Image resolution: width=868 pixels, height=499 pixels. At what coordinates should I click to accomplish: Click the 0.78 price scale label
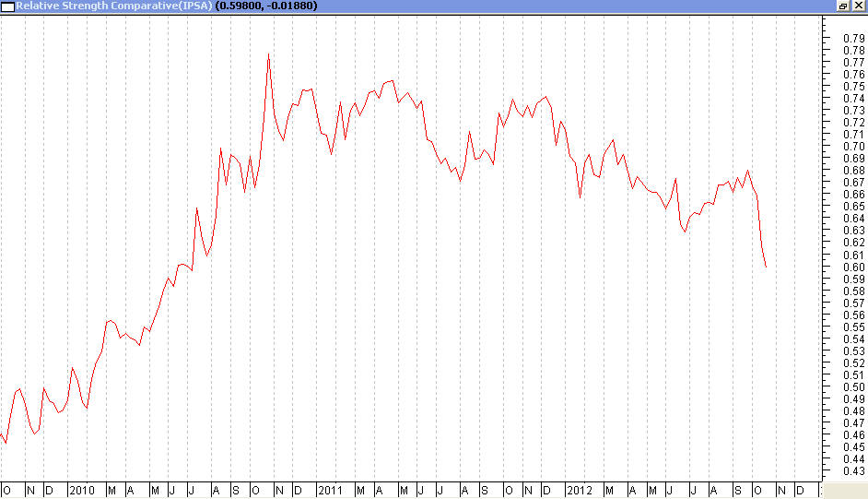(x=853, y=51)
